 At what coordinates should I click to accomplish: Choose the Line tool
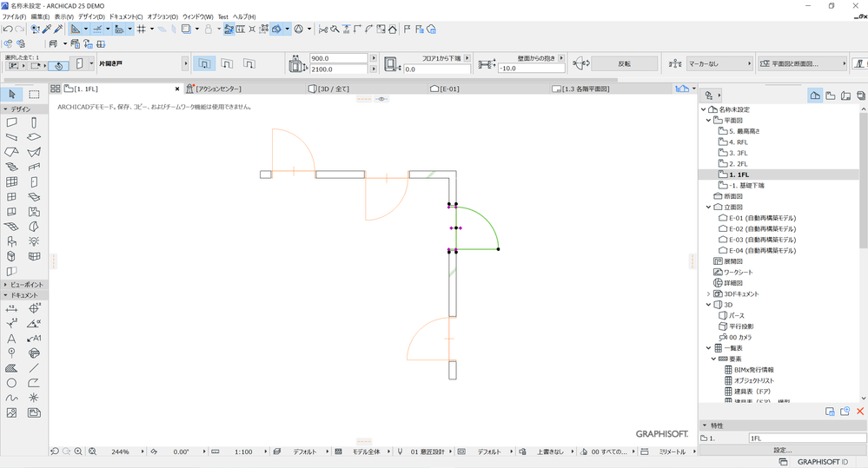[34, 368]
